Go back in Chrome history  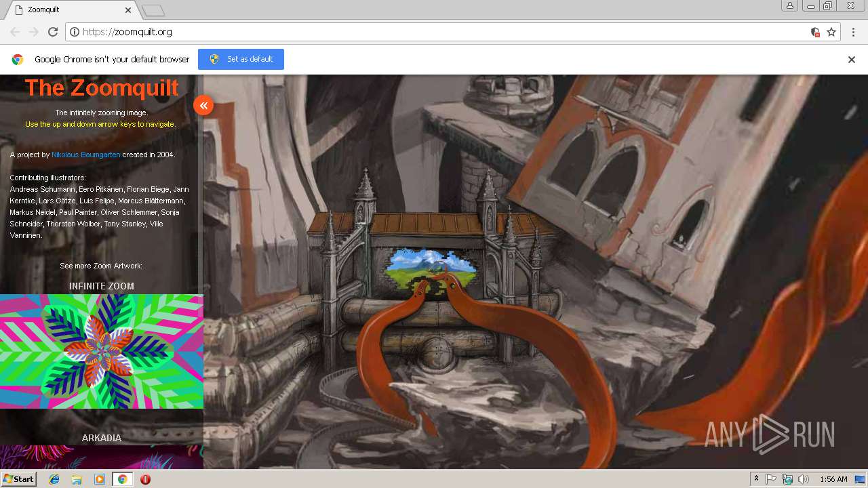pos(15,32)
